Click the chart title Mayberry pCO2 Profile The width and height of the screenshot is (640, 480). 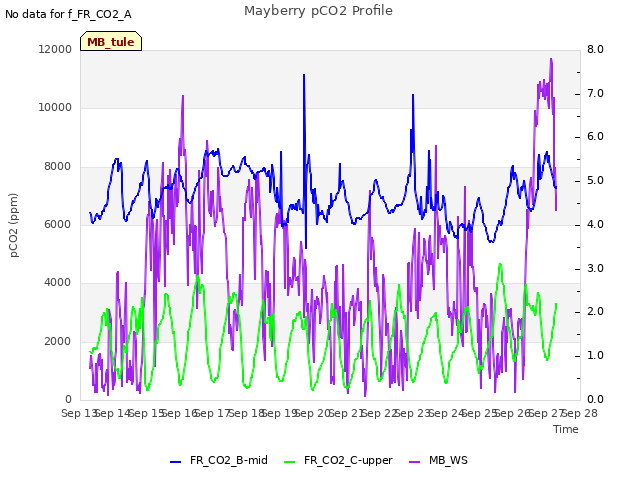pos(318,11)
